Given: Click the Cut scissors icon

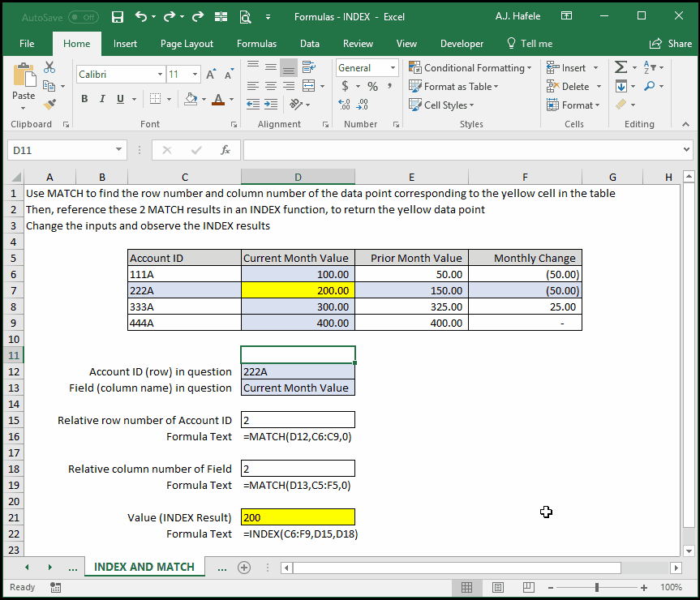Looking at the screenshot, I should (x=49, y=67).
